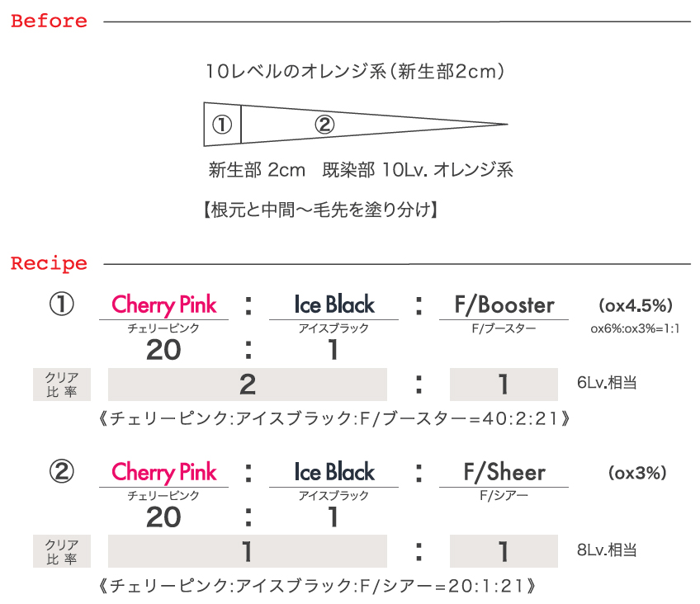Click Ice Black logo in recipe 2

pyautogui.click(x=334, y=472)
